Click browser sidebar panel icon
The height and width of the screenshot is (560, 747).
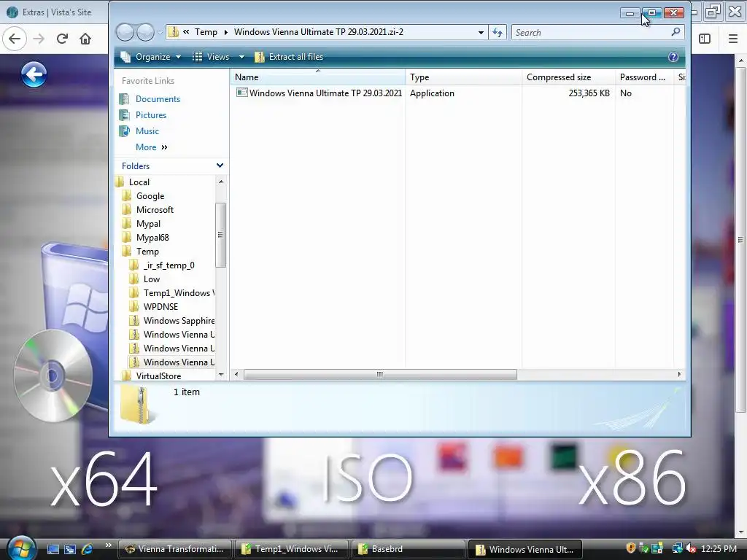point(705,39)
